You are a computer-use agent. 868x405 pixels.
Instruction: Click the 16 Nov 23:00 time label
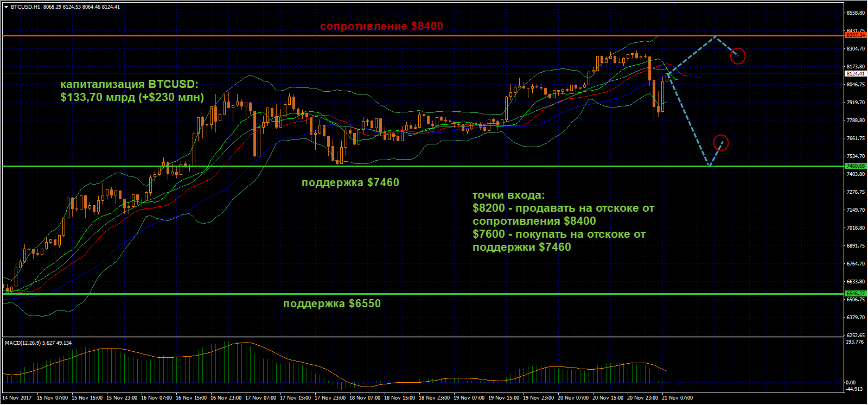[226, 398]
